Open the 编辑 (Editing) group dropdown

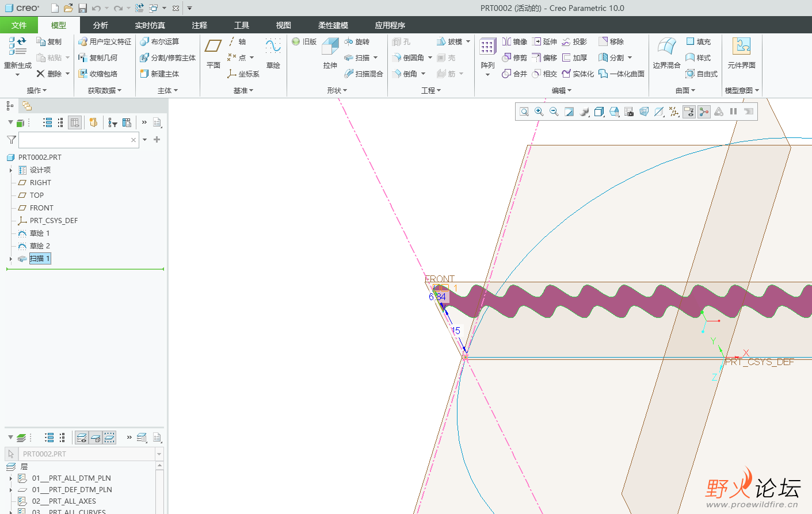point(562,90)
